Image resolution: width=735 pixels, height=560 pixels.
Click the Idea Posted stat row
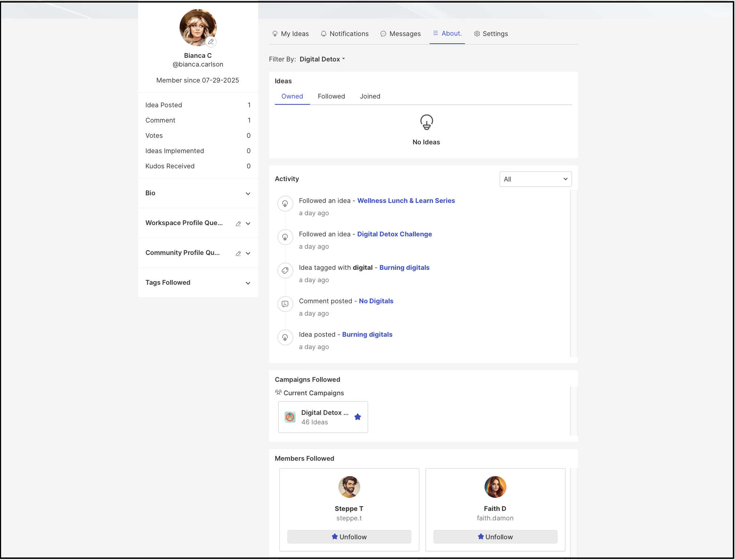[198, 105]
